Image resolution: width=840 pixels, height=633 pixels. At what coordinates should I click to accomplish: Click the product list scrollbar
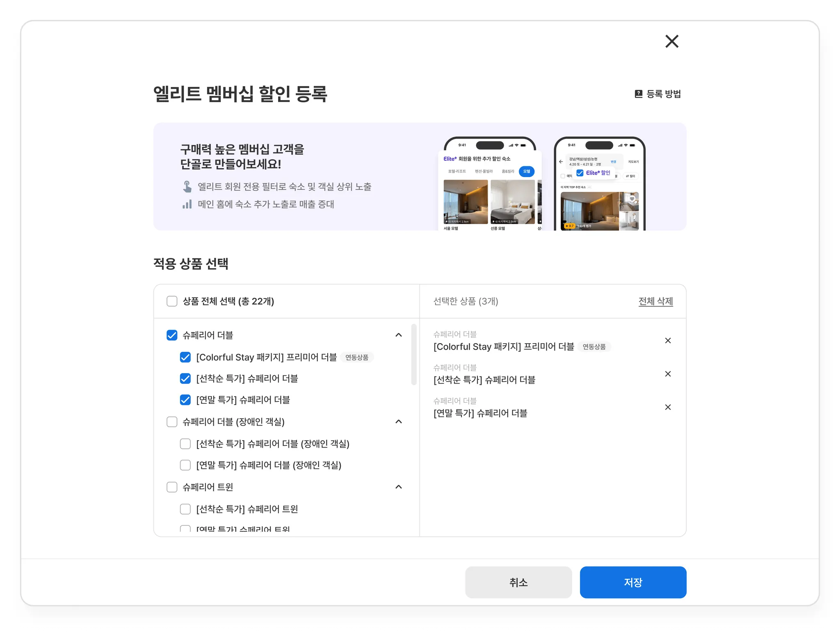(x=414, y=355)
